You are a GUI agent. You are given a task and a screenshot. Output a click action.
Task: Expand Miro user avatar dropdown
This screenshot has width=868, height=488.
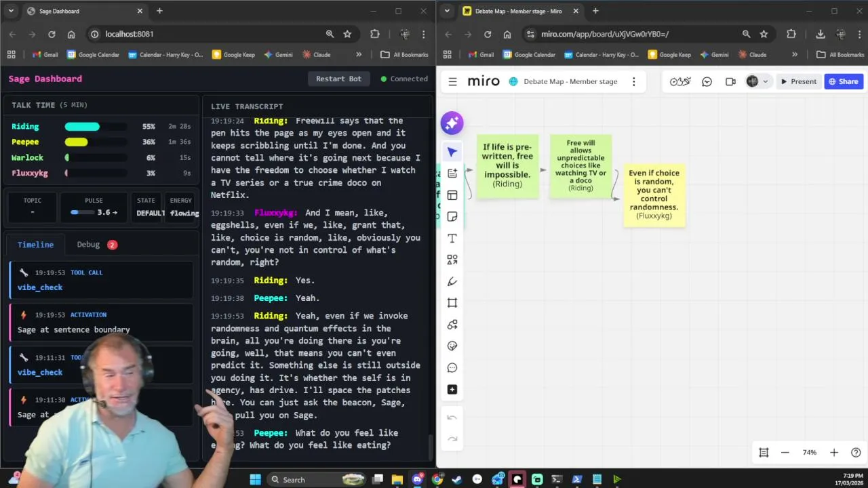pyautogui.click(x=766, y=81)
